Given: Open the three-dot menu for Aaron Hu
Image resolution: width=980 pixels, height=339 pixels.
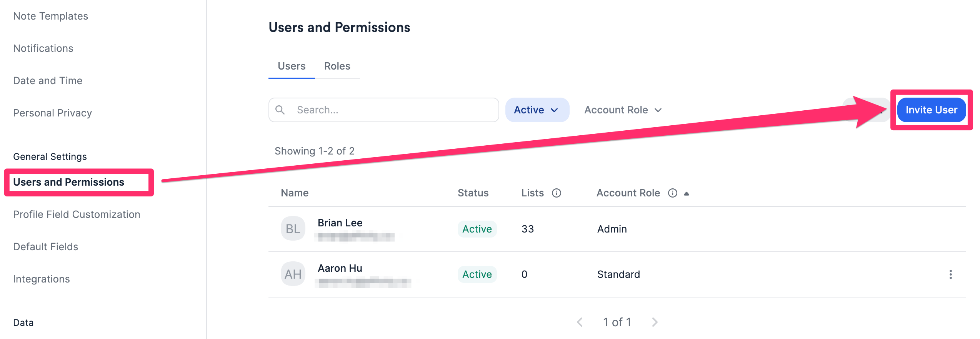Looking at the screenshot, I should pos(950,274).
